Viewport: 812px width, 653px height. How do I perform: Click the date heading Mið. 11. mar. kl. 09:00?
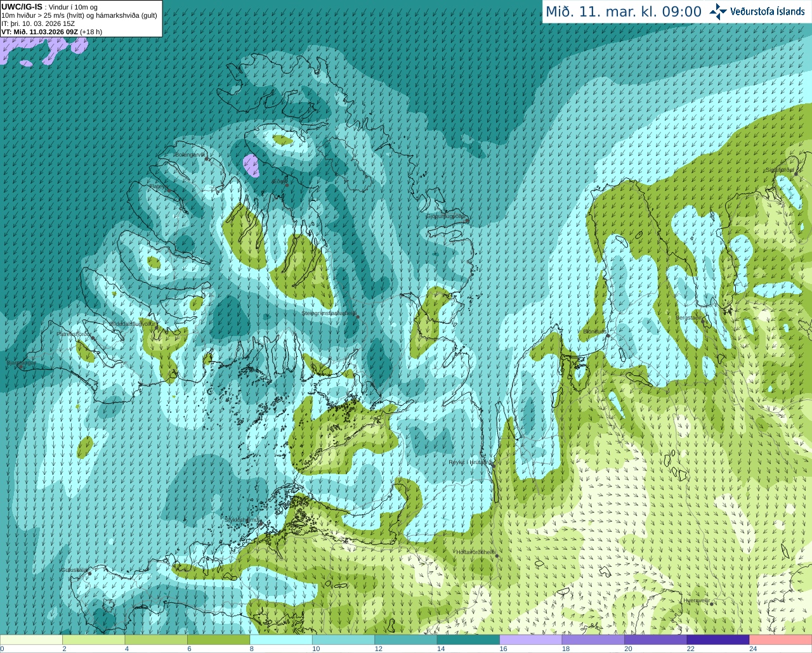(624, 12)
